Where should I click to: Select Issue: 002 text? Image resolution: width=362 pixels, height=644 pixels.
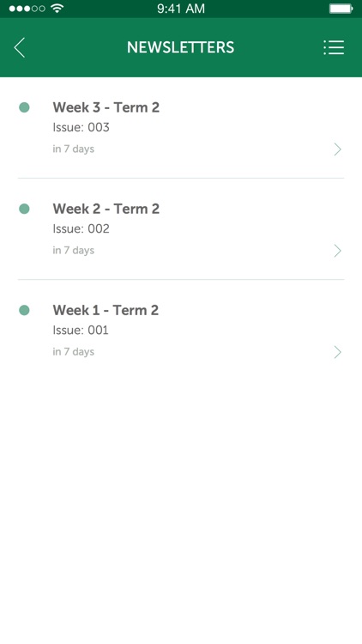81,228
